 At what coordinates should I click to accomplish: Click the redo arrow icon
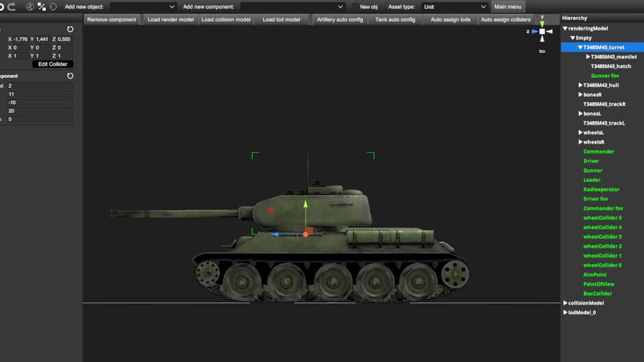[x=11, y=7]
